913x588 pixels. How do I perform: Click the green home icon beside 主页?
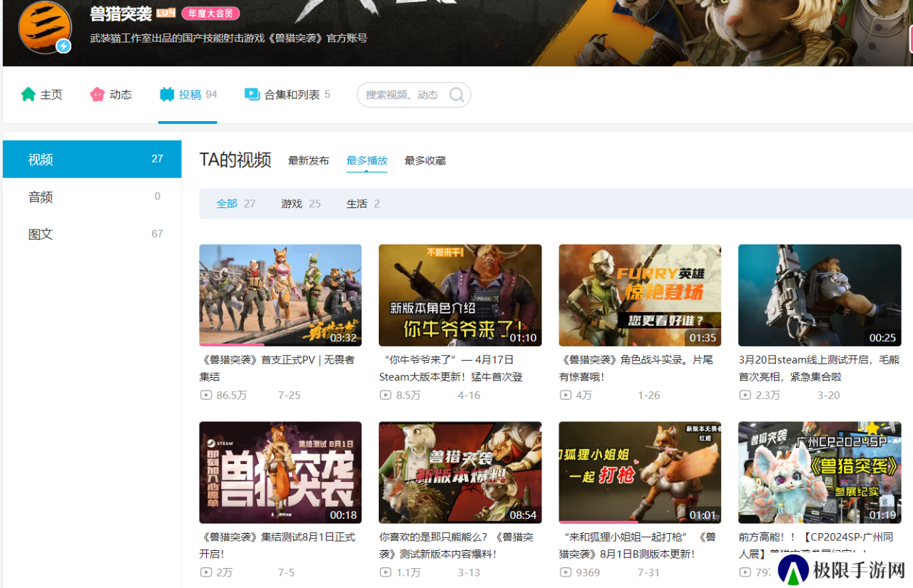click(x=29, y=94)
